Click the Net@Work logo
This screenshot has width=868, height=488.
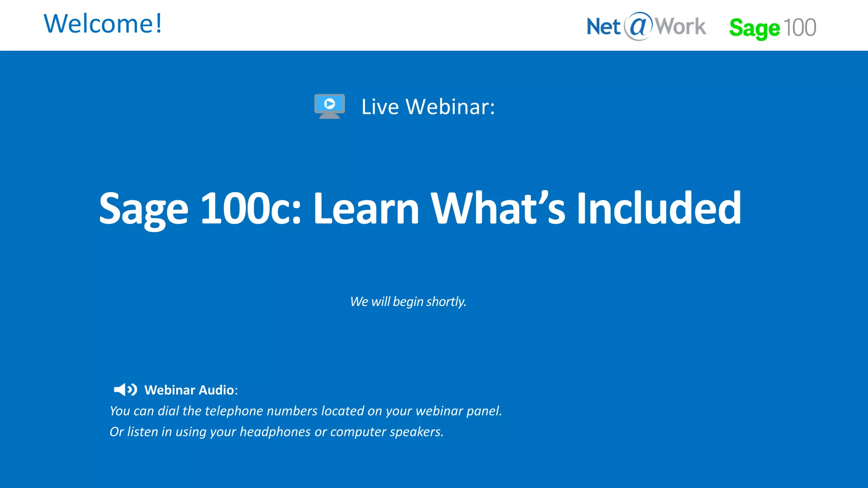point(646,27)
